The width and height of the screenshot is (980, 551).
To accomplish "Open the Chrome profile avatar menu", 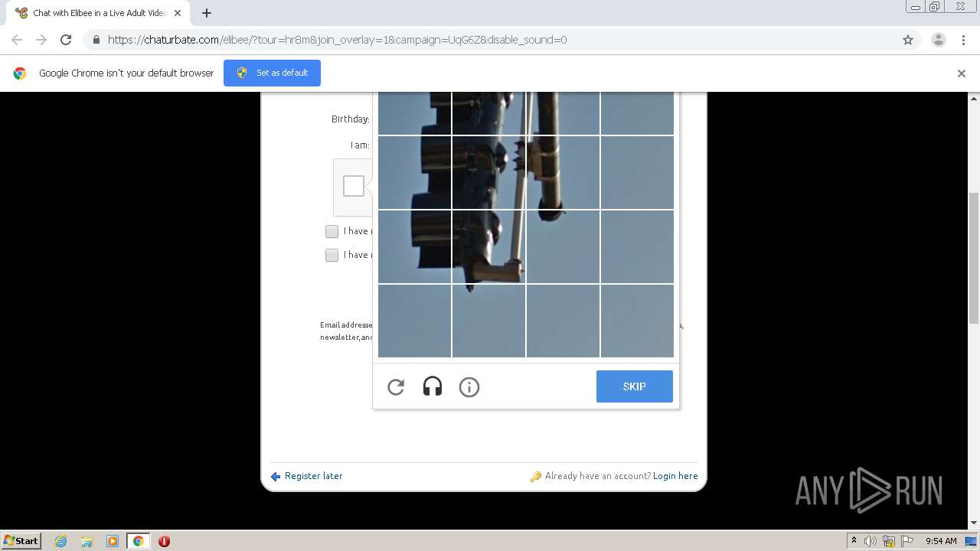I will pyautogui.click(x=939, y=40).
